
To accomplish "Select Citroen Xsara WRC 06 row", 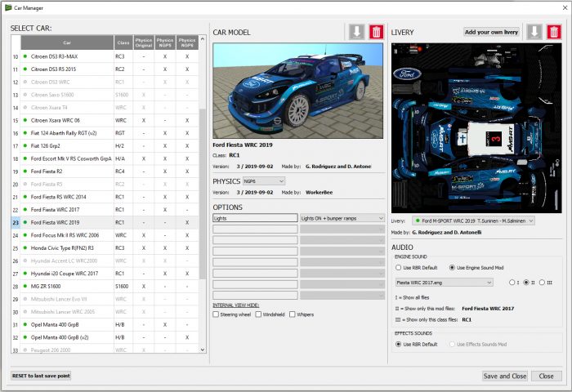I will pyautogui.click(x=105, y=120).
